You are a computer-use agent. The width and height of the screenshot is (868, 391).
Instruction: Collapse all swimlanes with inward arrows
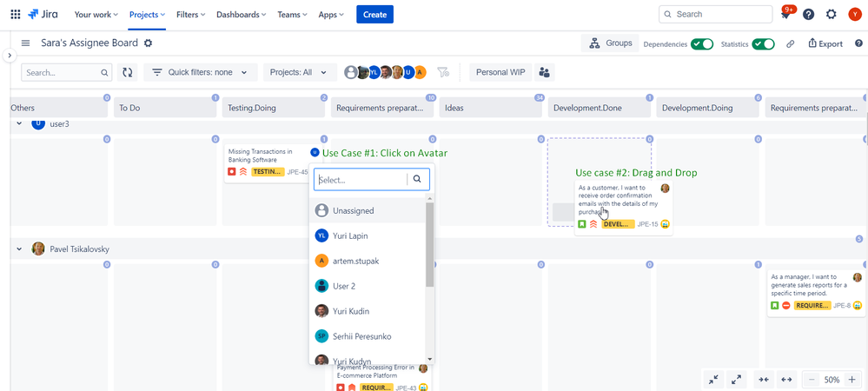713,380
